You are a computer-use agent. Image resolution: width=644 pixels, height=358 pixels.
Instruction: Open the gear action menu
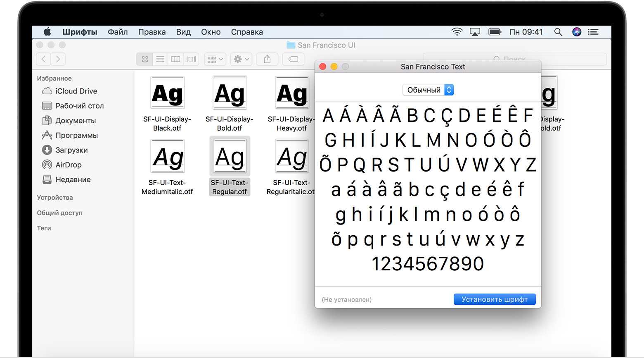click(241, 59)
